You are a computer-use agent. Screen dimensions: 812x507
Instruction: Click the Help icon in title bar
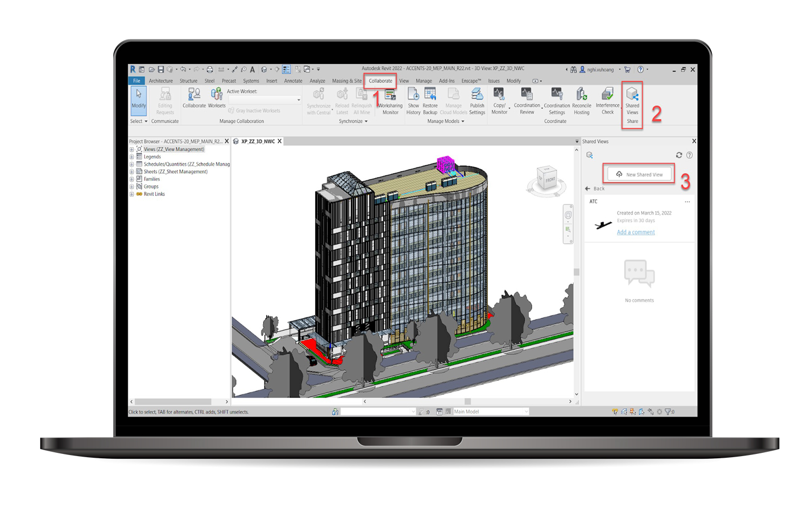point(640,69)
